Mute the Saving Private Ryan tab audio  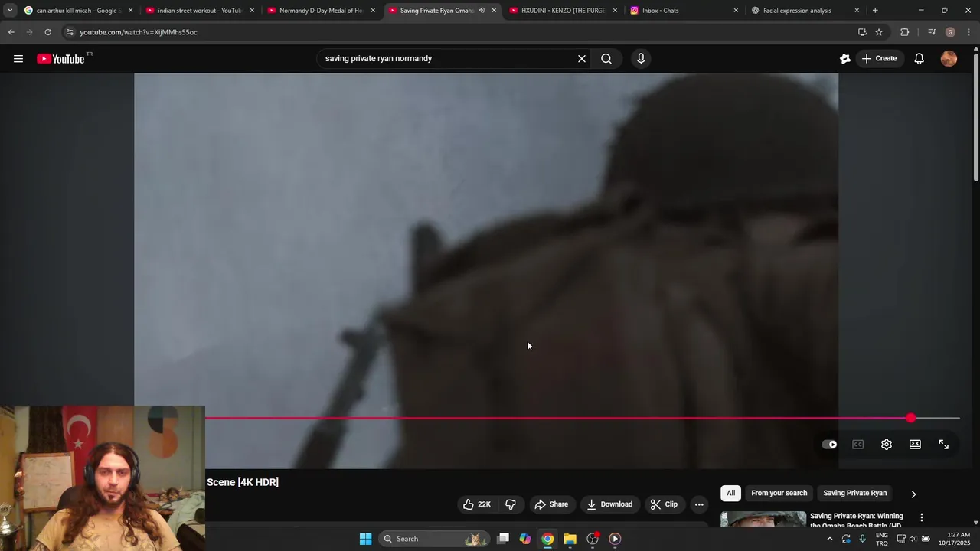pos(482,11)
